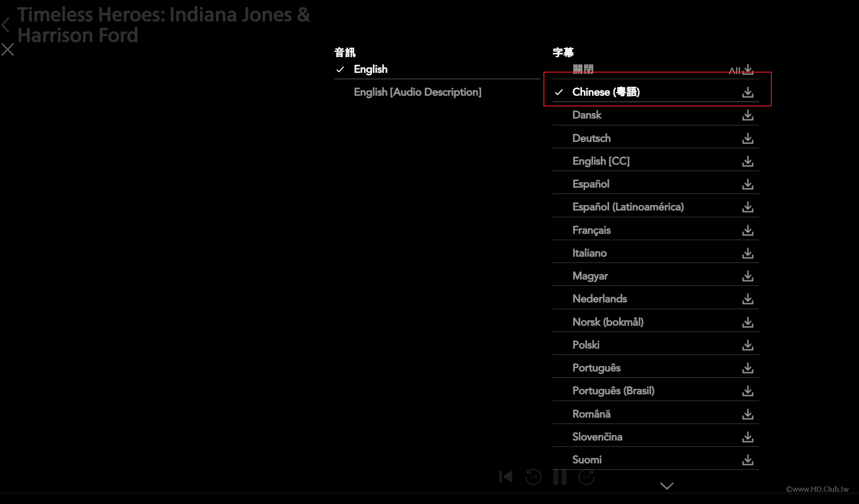Download the Suomi subtitle file
This screenshot has height=504, width=859.
(x=748, y=460)
